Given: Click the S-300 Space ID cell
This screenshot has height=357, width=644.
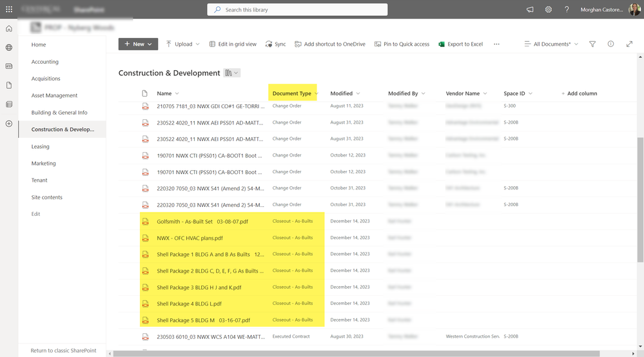Looking at the screenshot, I should pos(510,106).
